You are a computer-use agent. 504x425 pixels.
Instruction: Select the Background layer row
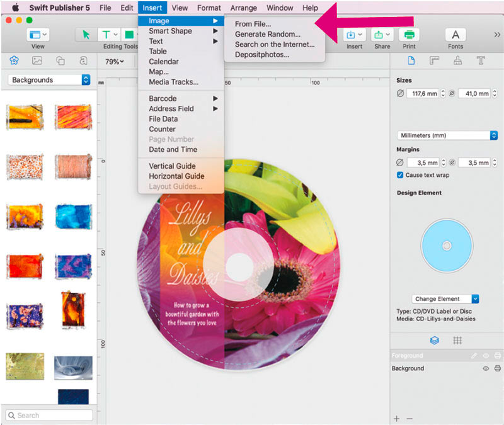(x=447, y=368)
